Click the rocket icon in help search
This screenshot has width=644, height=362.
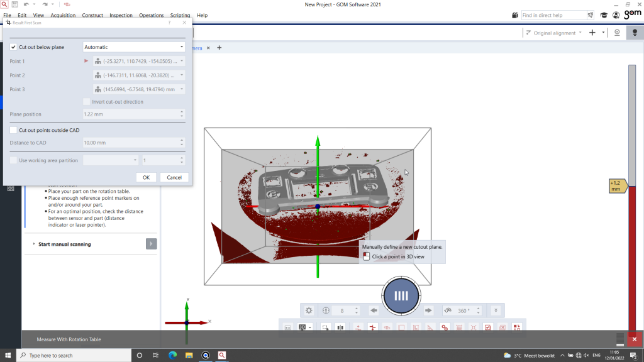click(x=590, y=15)
